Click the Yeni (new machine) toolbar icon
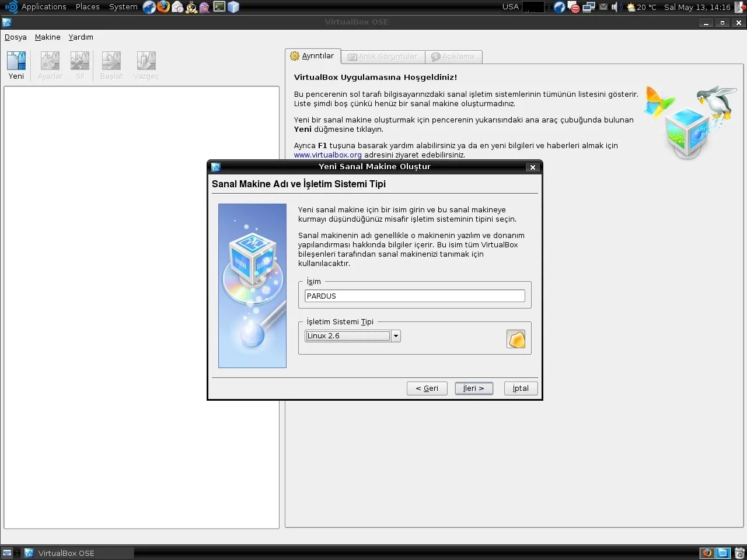Screen dimensions: 747x560 point(16,61)
